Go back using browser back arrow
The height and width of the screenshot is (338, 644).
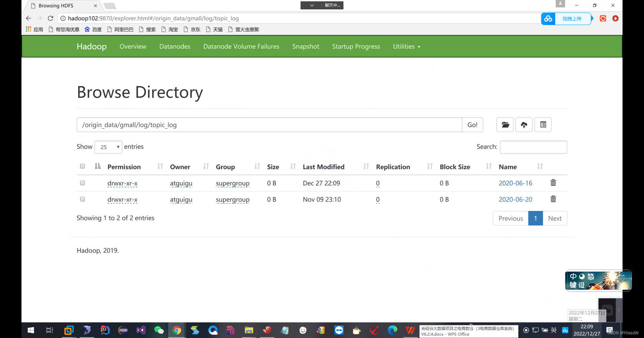(29, 18)
